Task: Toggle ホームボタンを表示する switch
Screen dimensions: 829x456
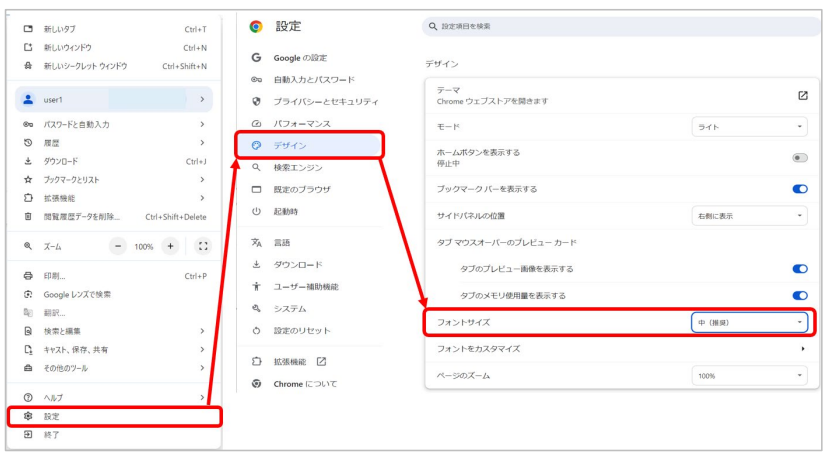Action: [799, 158]
